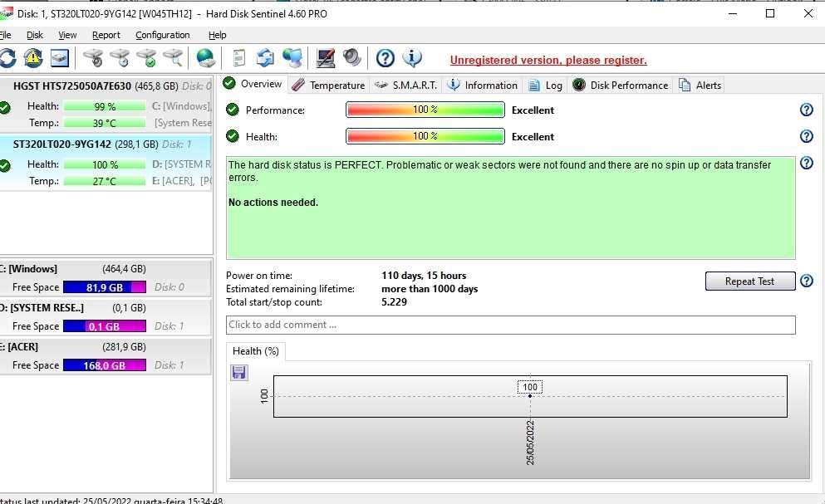This screenshot has height=504, width=825.
Task: Click help icon beside Health rating
Action: click(x=807, y=136)
